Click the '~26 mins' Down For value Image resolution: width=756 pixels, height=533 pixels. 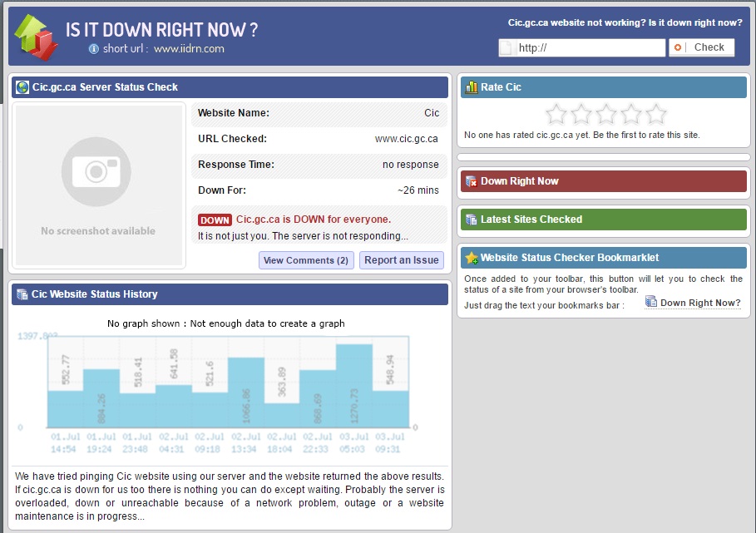coord(418,190)
